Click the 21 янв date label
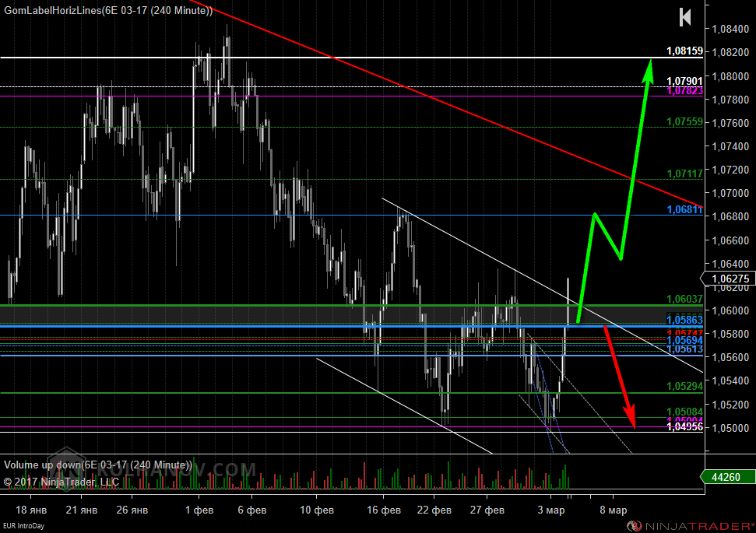This screenshot has width=756, height=533. click(82, 510)
